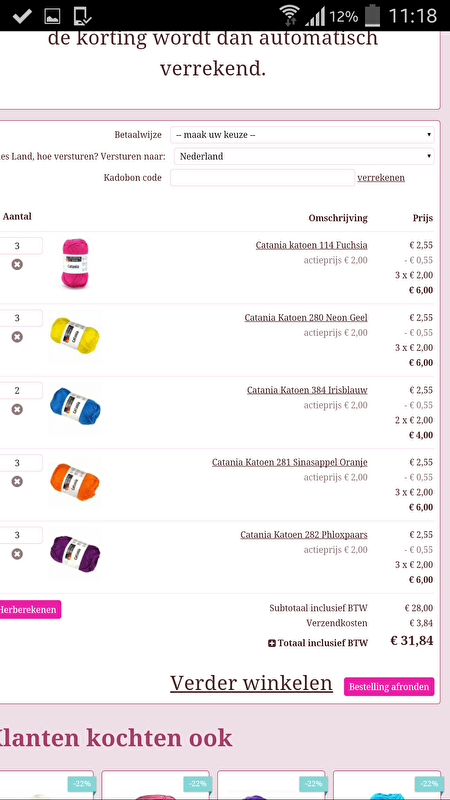Tap the purple Phloxpaars yarn thumbnail

75,554
